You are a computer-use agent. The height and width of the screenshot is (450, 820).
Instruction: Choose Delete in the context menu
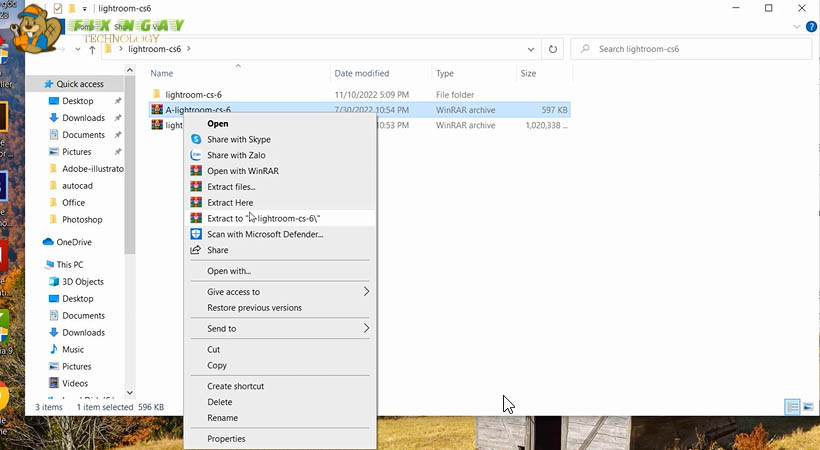tap(220, 402)
